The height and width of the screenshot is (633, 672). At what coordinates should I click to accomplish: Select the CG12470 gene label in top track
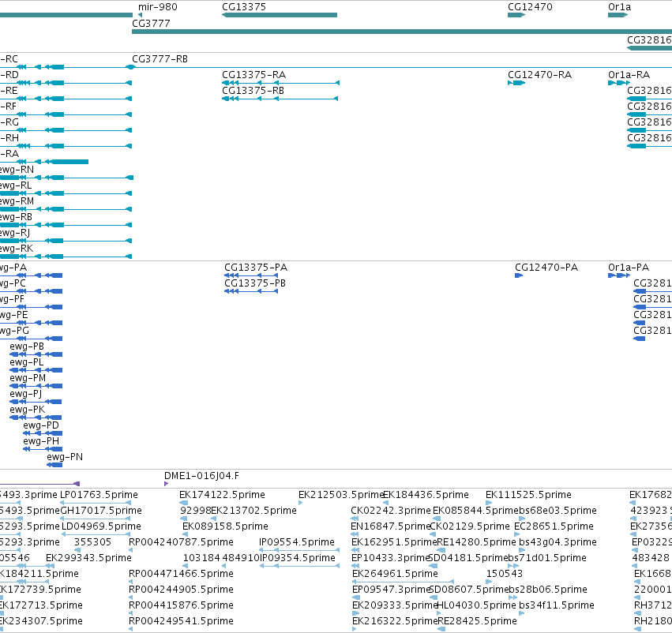click(x=530, y=7)
